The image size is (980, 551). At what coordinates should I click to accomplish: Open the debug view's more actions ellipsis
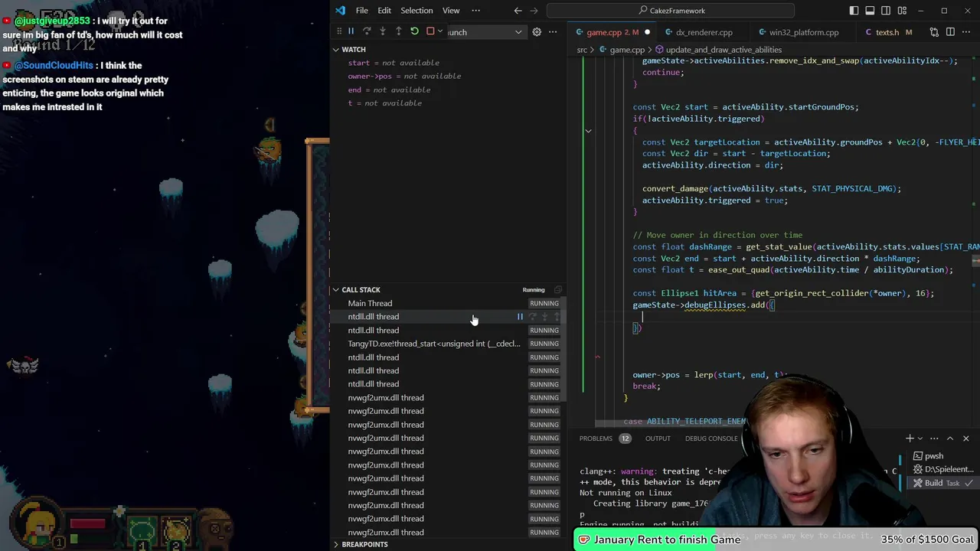coord(553,32)
